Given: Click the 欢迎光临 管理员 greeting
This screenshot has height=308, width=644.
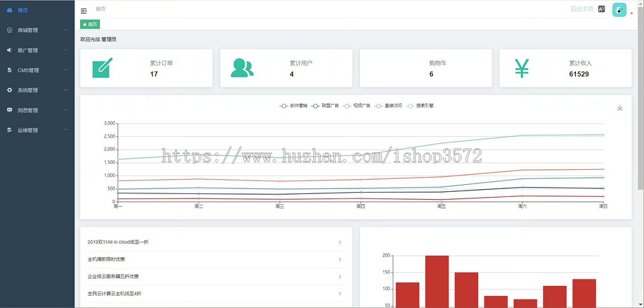Looking at the screenshot, I should click(x=98, y=39).
